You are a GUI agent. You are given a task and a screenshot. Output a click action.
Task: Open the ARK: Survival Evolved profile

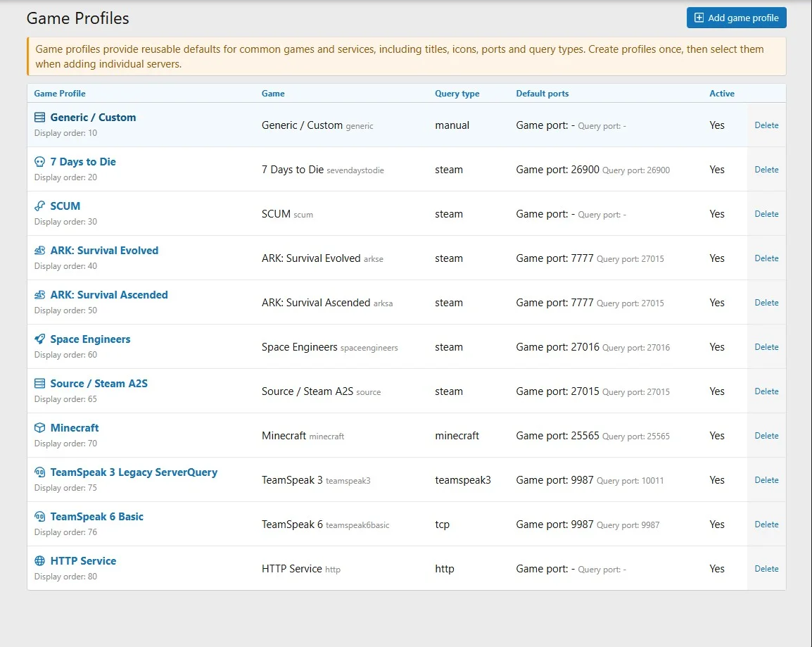pyautogui.click(x=104, y=251)
